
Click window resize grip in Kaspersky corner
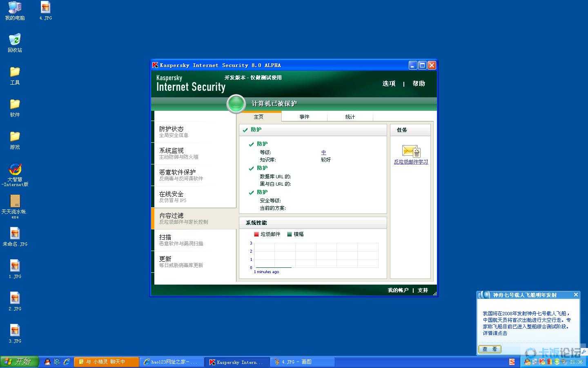(434, 293)
